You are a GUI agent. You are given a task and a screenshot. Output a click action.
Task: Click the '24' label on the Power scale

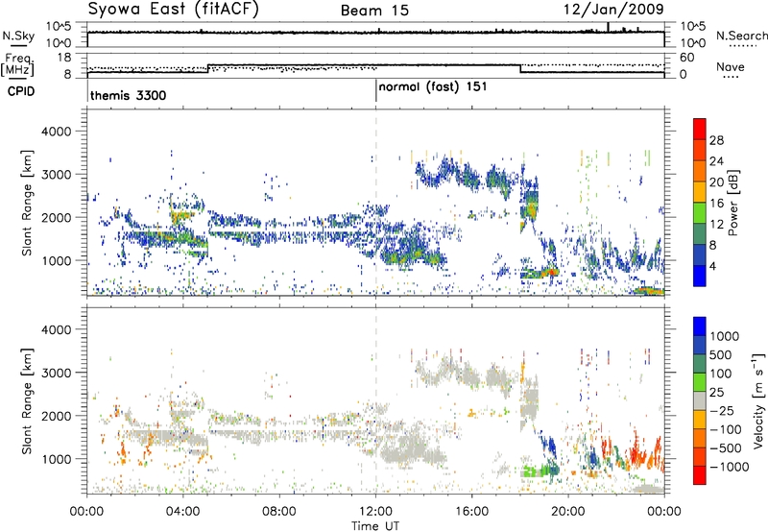pos(716,161)
